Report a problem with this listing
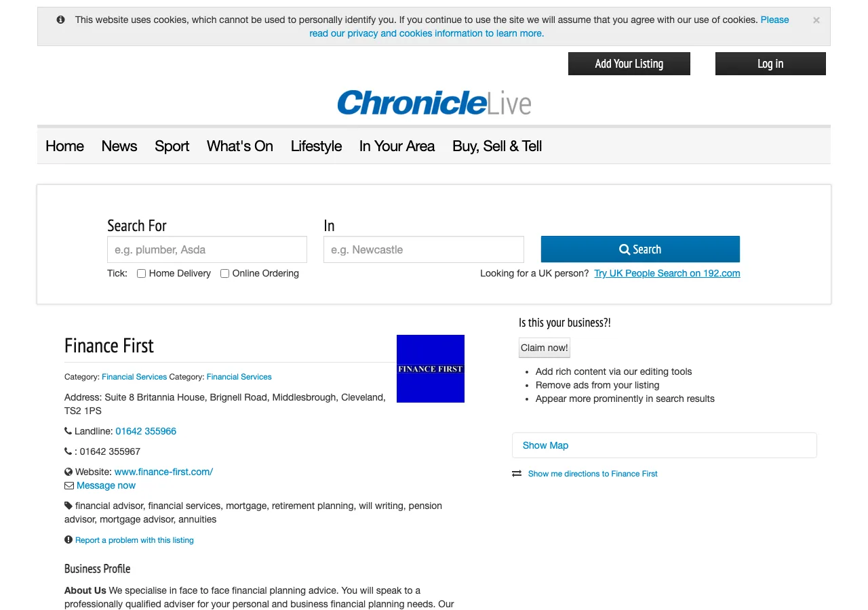 pyautogui.click(x=134, y=540)
